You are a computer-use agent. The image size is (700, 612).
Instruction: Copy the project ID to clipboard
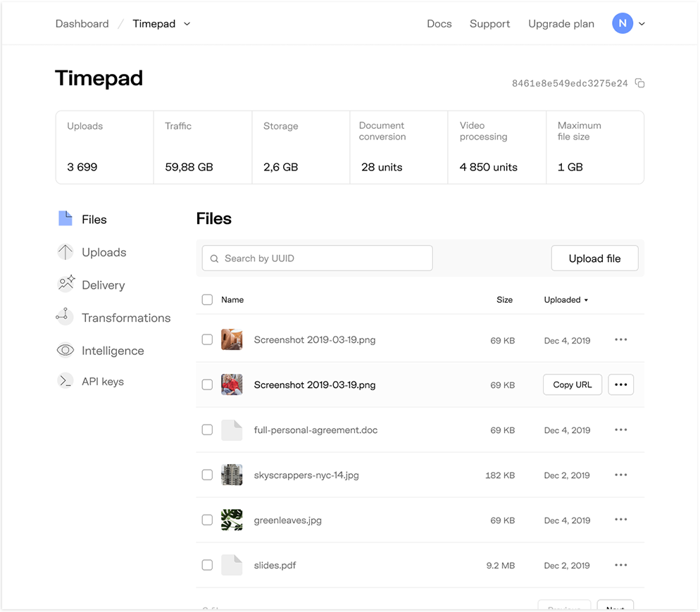pos(639,83)
